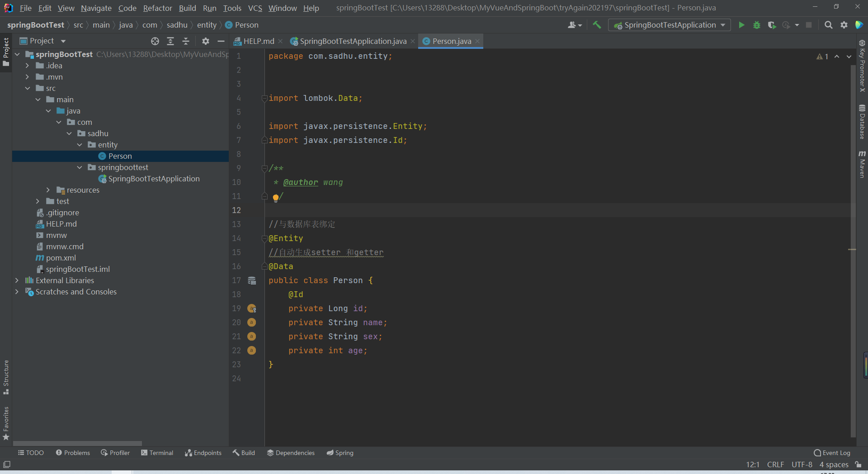Open the Terminal tool window
The height and width of the screenshot is (474, 868).
157,452
